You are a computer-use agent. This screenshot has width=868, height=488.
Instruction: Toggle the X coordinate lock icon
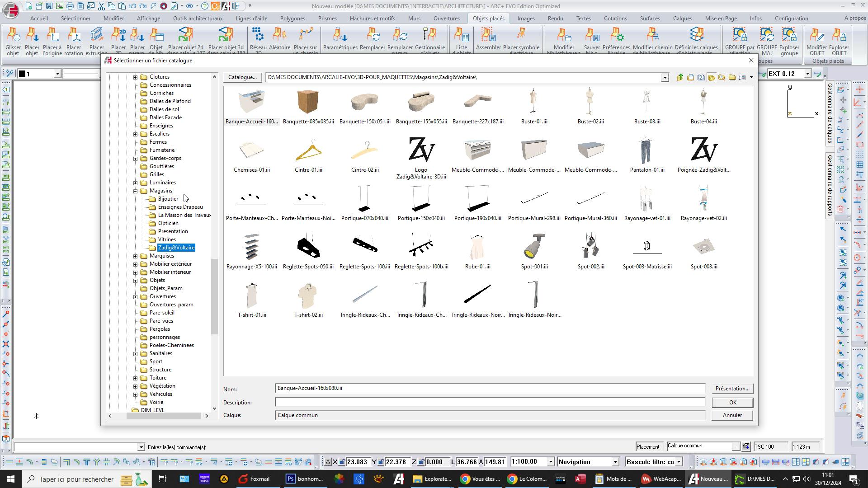pyautogui.click(x=342, y=462)
